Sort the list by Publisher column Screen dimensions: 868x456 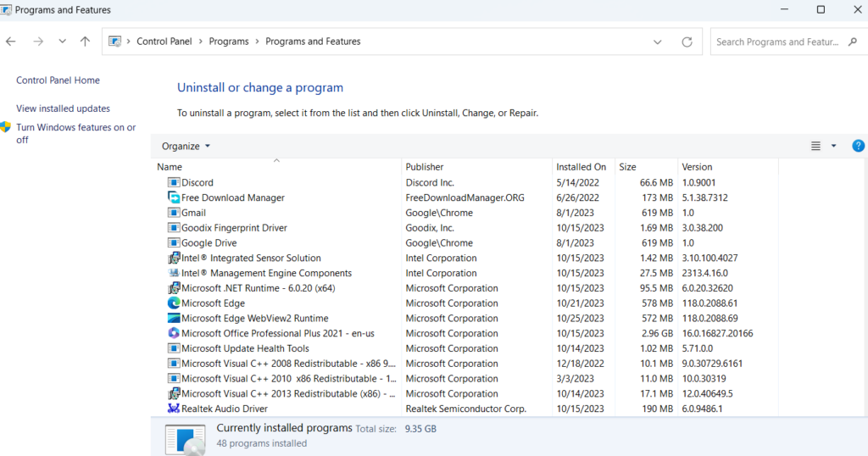[425, 167]
